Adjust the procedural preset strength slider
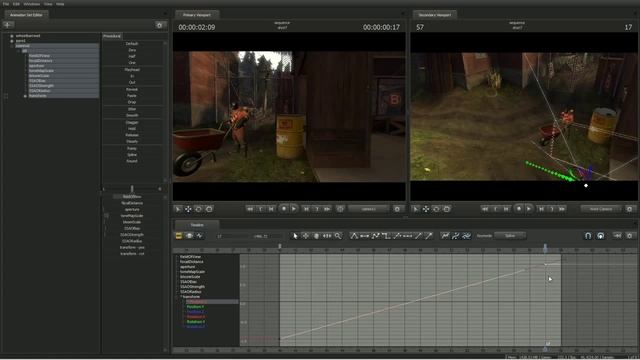Image resolution: width=640 pixels, height=360 pixels. [132, 189]
